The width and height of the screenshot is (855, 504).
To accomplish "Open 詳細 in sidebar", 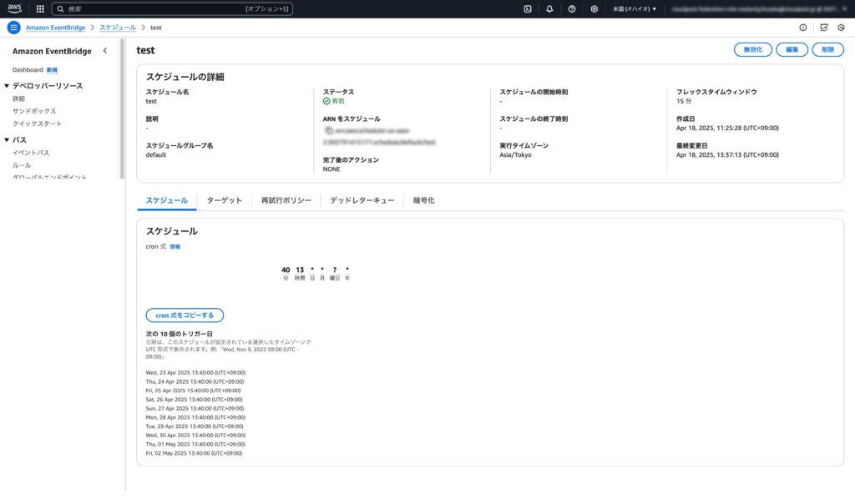I will 18,98.
